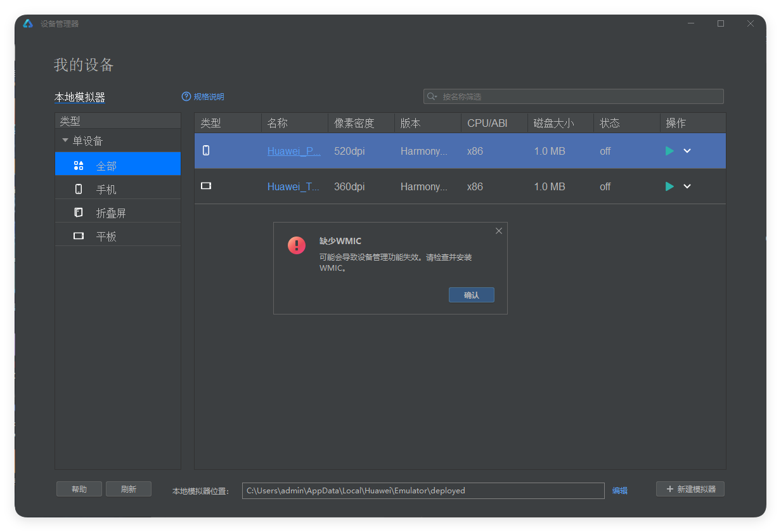
Task: Expand more actions for Huawei_P row
Action: point(687,151)
